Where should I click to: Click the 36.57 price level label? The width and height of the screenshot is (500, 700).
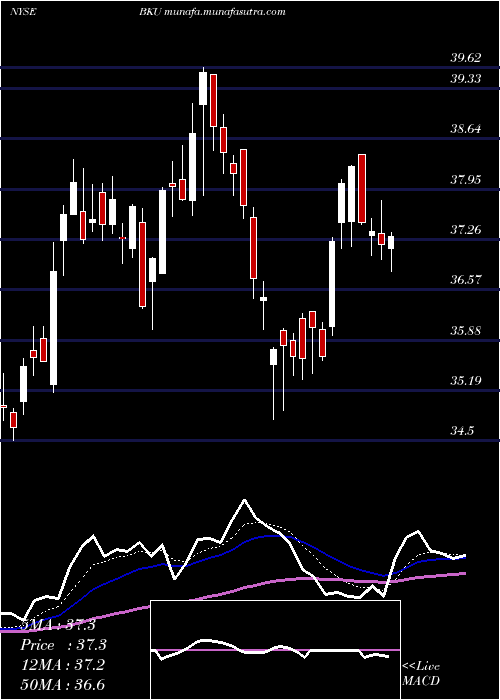tap(466, 280)
